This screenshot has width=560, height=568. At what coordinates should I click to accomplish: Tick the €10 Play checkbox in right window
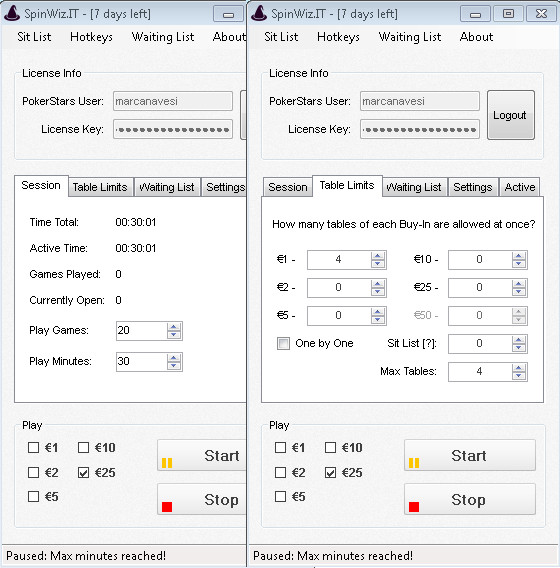330,447
